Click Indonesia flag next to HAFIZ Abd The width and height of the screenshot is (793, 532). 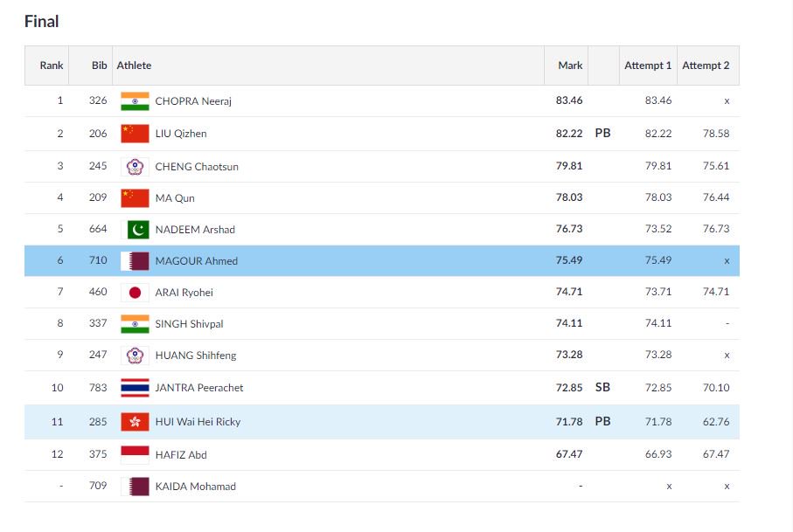tap(135, 454)
